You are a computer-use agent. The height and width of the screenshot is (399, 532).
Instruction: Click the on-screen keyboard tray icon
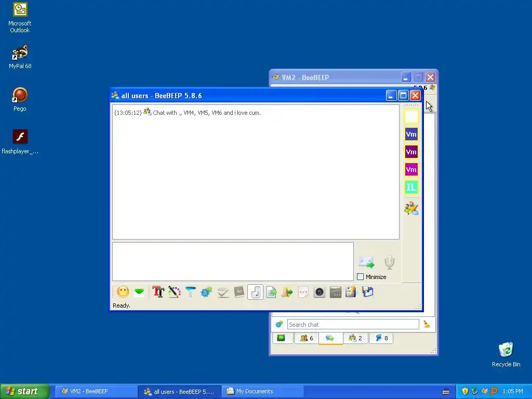click(x=446, y=392)
